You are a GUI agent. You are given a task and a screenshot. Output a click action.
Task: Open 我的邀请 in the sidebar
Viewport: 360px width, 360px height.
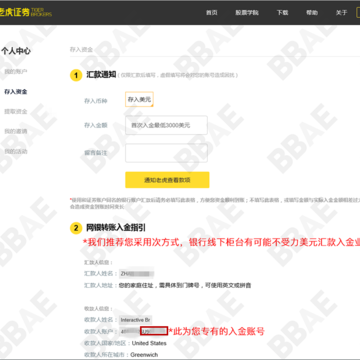click(x=16, y=131)
